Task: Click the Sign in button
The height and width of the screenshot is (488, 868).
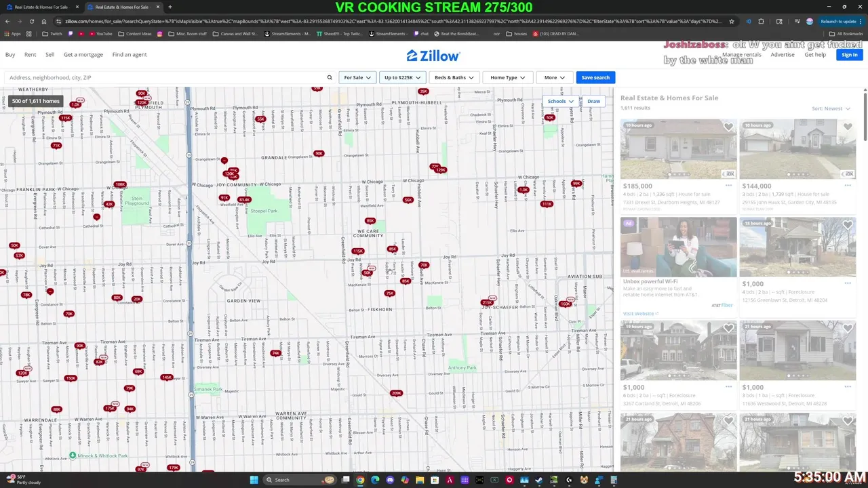Action: 850,55
